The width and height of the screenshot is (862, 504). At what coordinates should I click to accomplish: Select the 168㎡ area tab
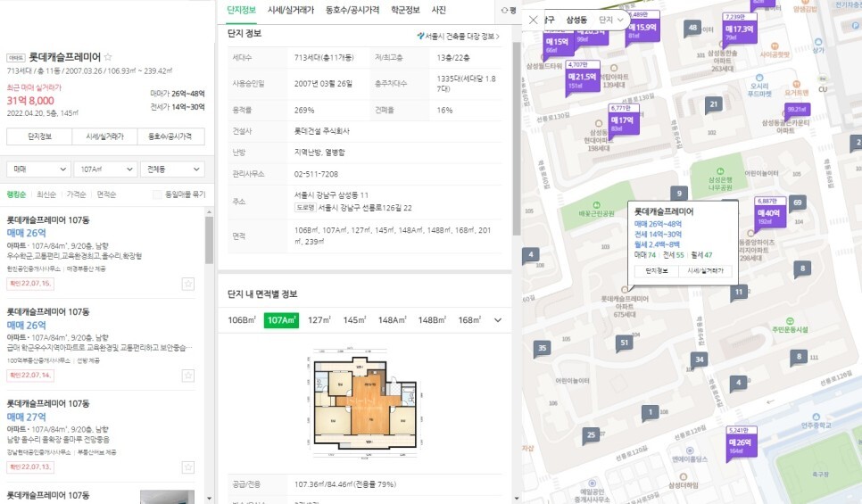(469, 320)
